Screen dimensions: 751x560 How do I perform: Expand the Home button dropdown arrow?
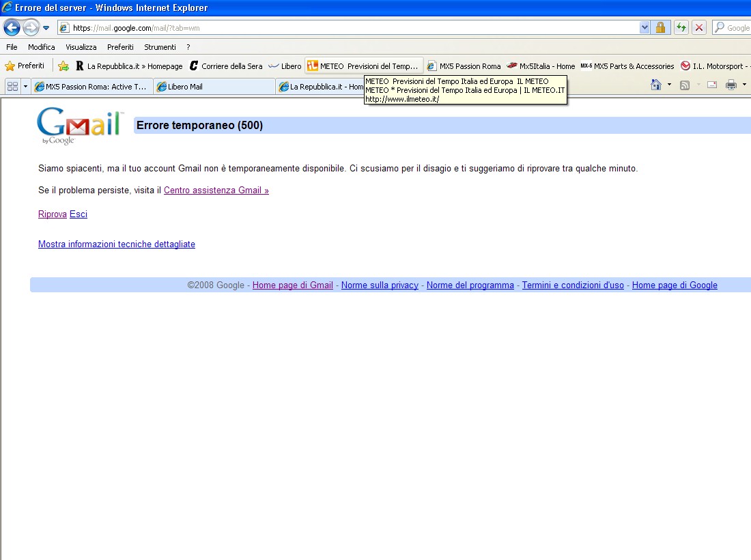pos(669,85)
